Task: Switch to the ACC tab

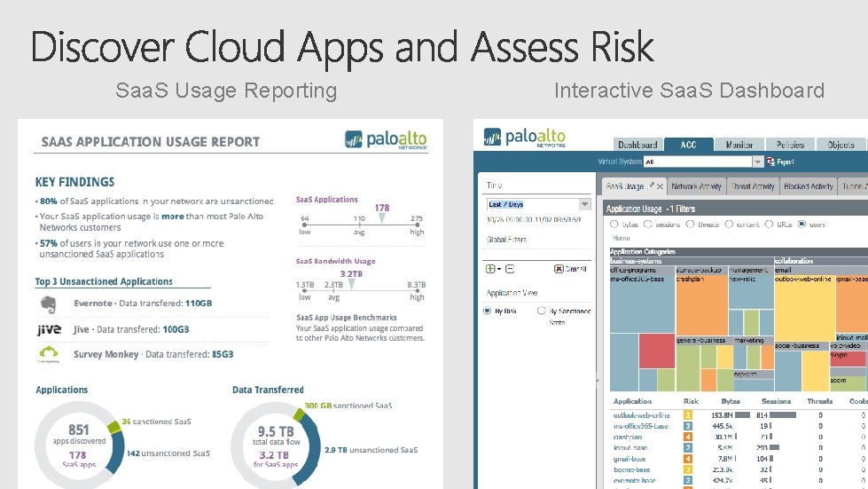Action: click(688, 145)
